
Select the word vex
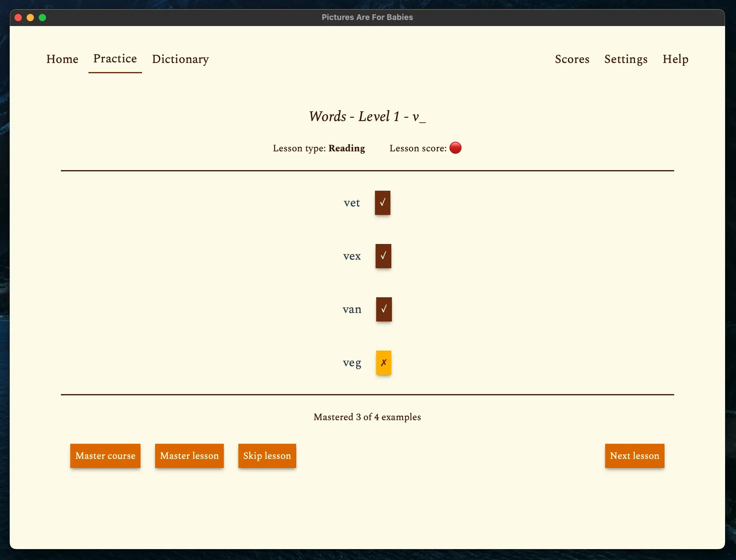click(x=352, y=256)
